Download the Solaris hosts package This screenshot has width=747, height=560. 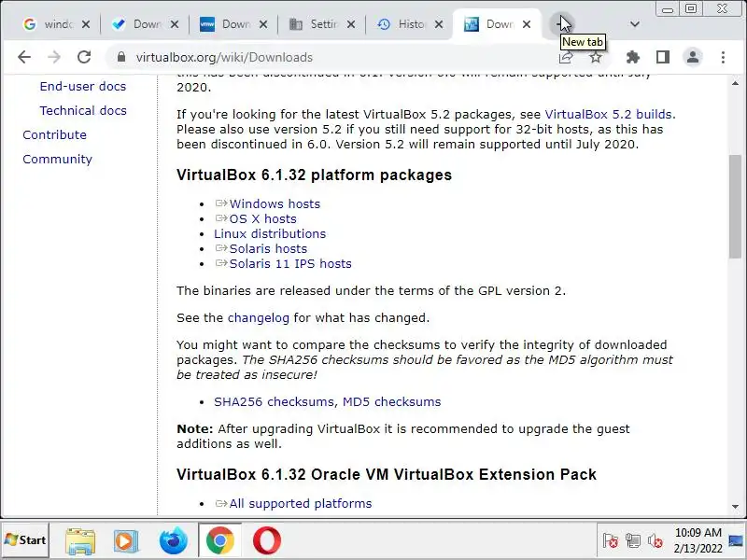click(x=268, y=248)
